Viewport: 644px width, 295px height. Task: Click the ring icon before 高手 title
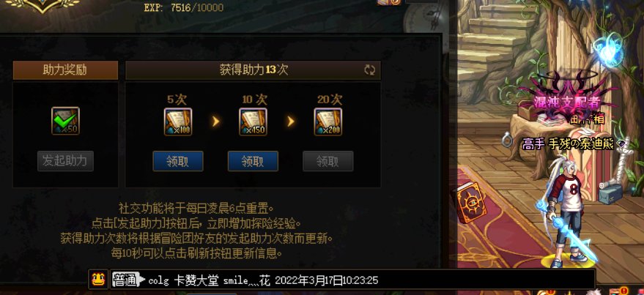507,141
